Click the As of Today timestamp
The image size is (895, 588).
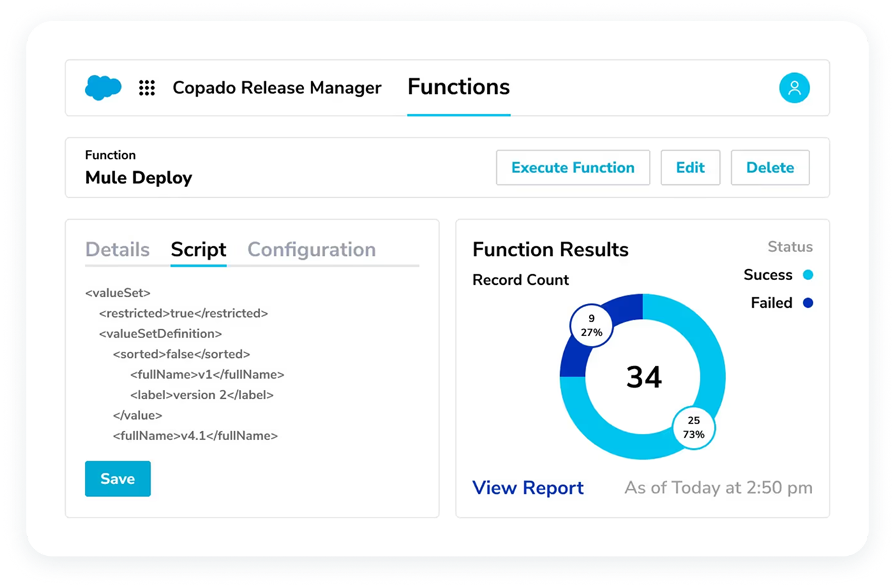pyautogui.click(x=719, y=488)
